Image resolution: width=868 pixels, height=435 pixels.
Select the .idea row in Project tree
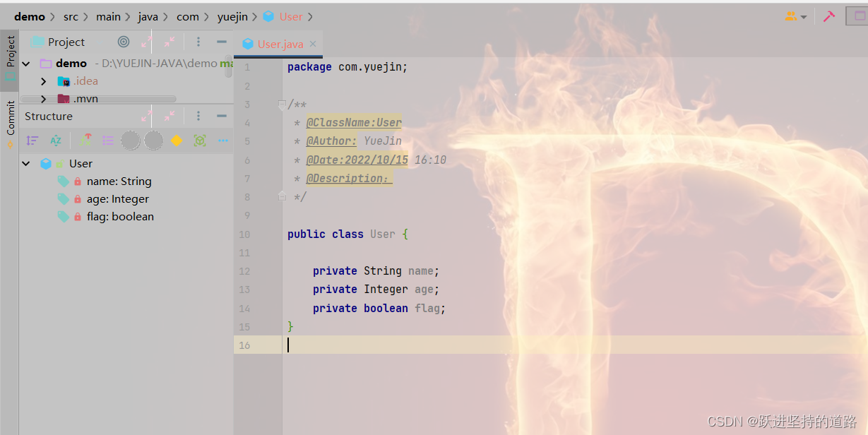pyautogui.click(x=126, y=81)
